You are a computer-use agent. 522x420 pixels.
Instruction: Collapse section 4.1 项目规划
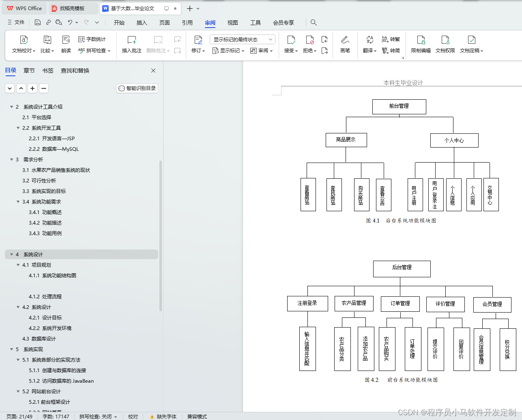pos(18,265)
